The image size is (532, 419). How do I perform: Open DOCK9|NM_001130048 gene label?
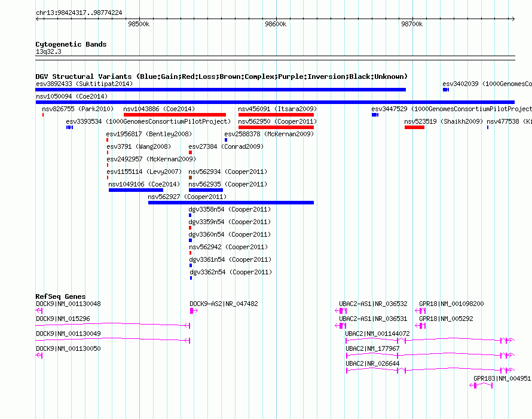[x=68, y=304]
